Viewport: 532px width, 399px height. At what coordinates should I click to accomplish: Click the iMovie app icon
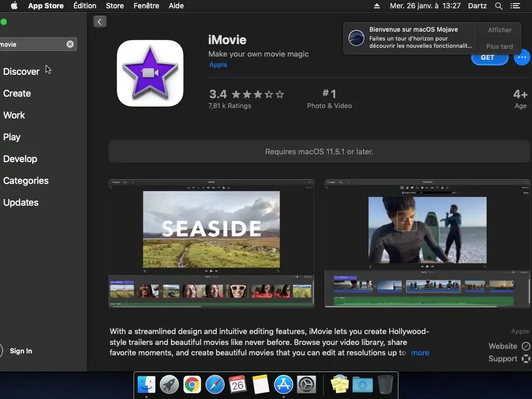150,73
